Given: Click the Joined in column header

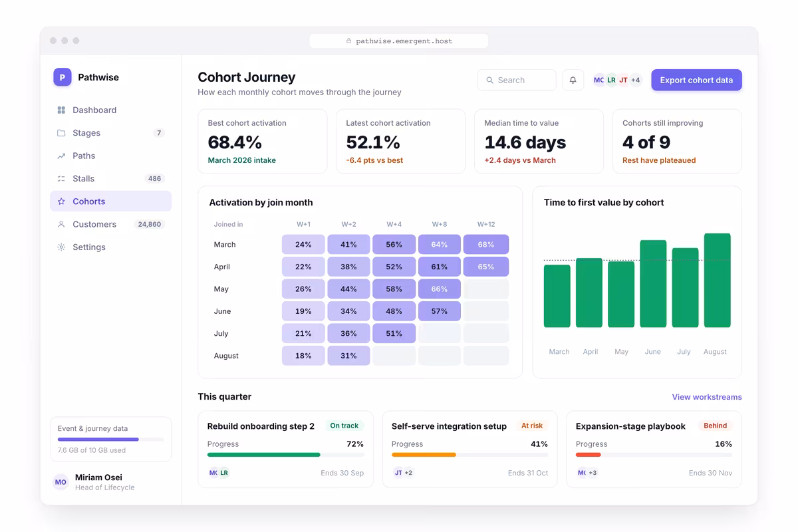Looking at the screenshot, I should 228,225.
